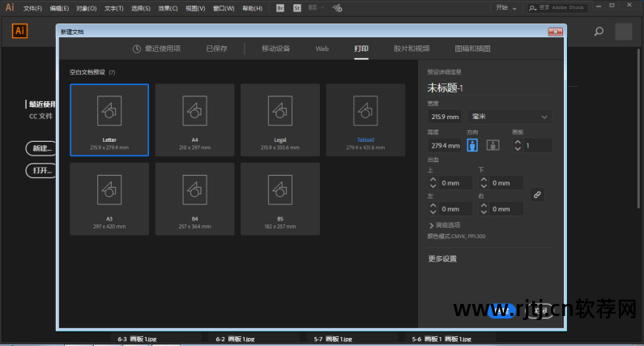Click the 打开... button on start screen
The height and width of the screenshot is (346, 644).
[41, 170]
